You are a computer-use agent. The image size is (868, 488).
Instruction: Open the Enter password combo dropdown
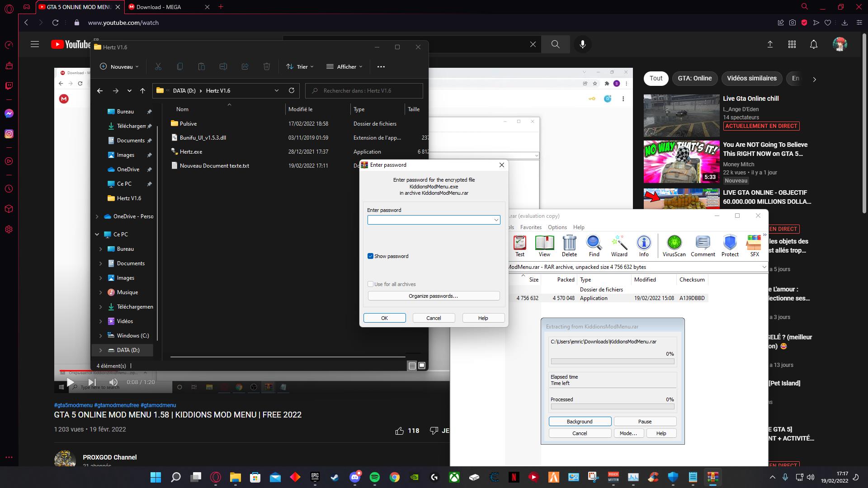[496, 220]
